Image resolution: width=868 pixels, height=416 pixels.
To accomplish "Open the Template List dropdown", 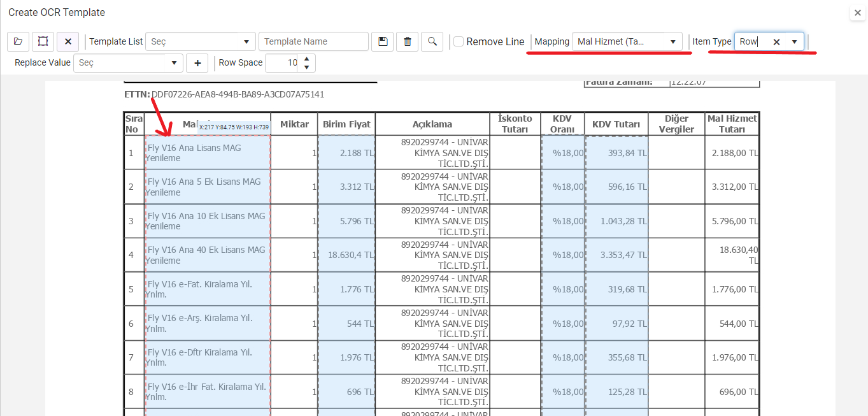I will coord(201,41).
